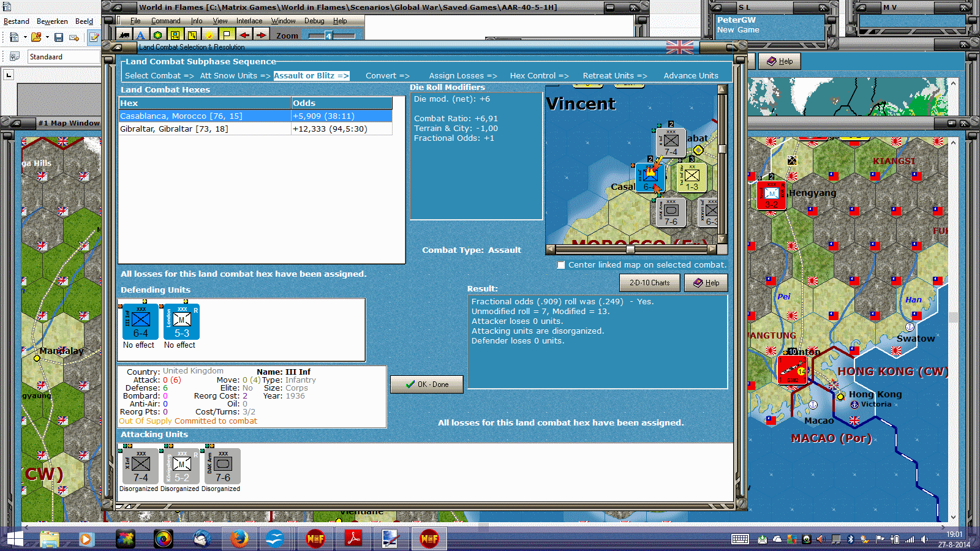Viewport: 980px width, 551px height.
Task: Click Help button in combat dialog
Action: (x=706, y=283)
